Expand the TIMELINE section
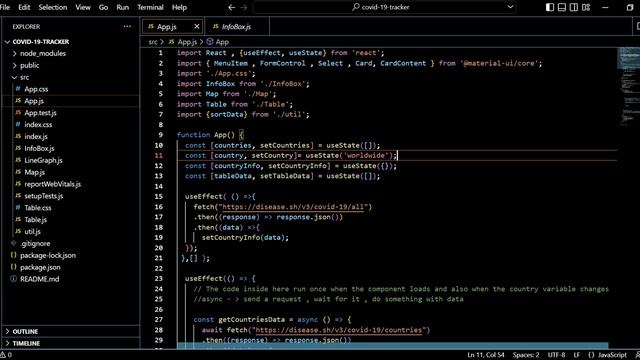The width and height of the screenshot is (640, 360). click(26, 343)
